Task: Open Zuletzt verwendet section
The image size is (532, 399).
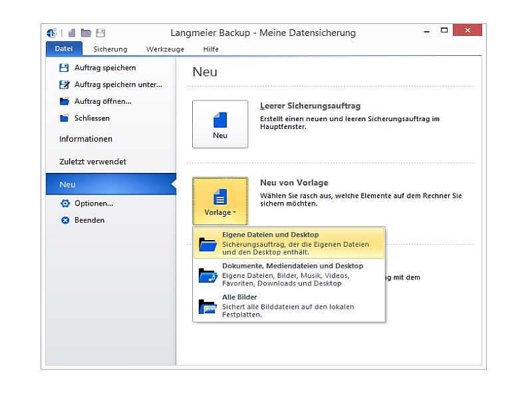Action: pos(92,162)
